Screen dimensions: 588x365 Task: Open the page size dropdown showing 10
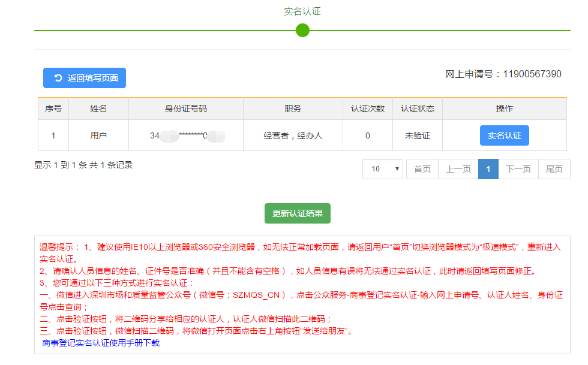click(382, 169)
